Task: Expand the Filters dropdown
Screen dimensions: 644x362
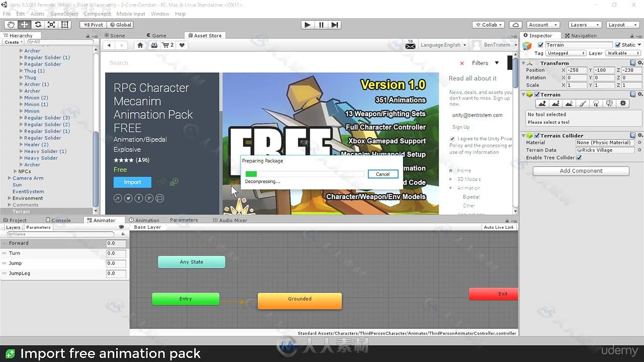Action: click(x=486, y=63)
